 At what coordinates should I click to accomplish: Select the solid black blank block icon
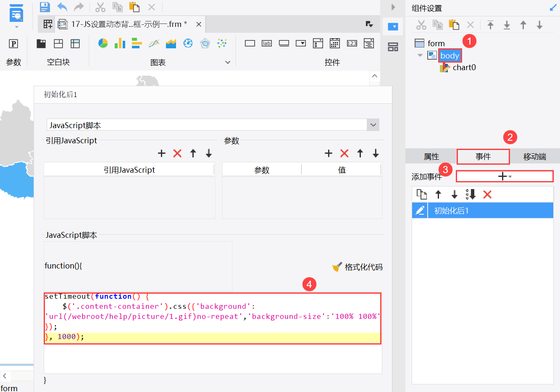point(41,43)
